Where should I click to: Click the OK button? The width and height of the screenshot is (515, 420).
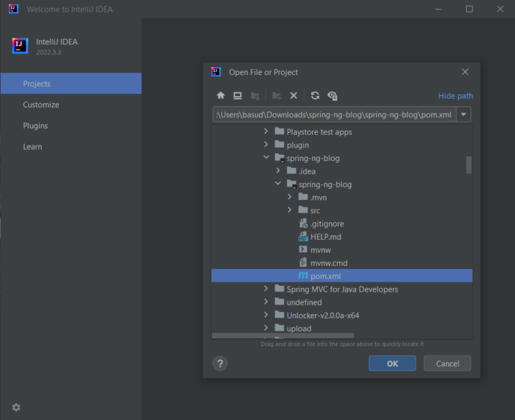[x=392, y=363]
